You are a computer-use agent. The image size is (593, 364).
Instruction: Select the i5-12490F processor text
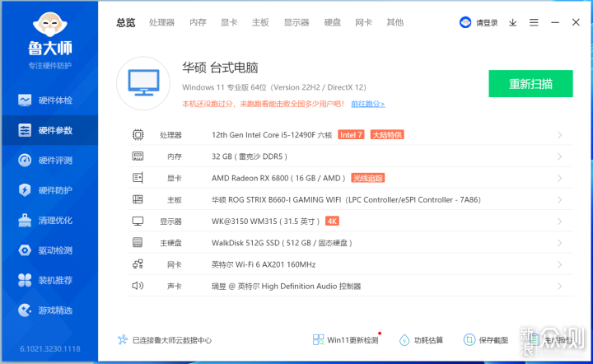pyautogui.click(x=272, y=135)
